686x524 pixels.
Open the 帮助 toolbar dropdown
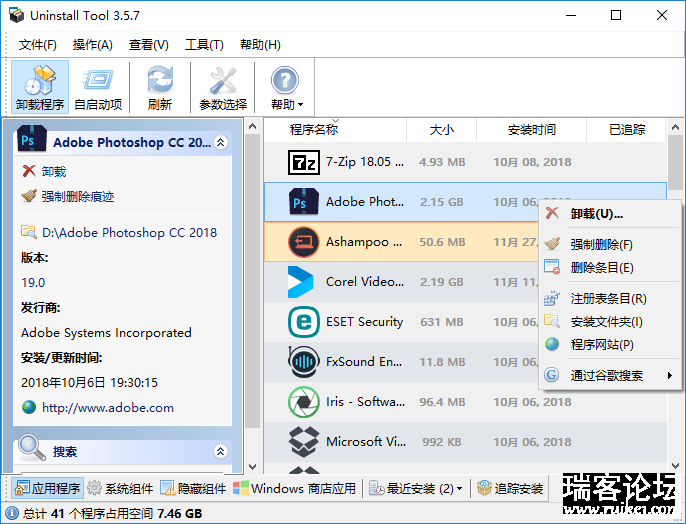(286, 87)
